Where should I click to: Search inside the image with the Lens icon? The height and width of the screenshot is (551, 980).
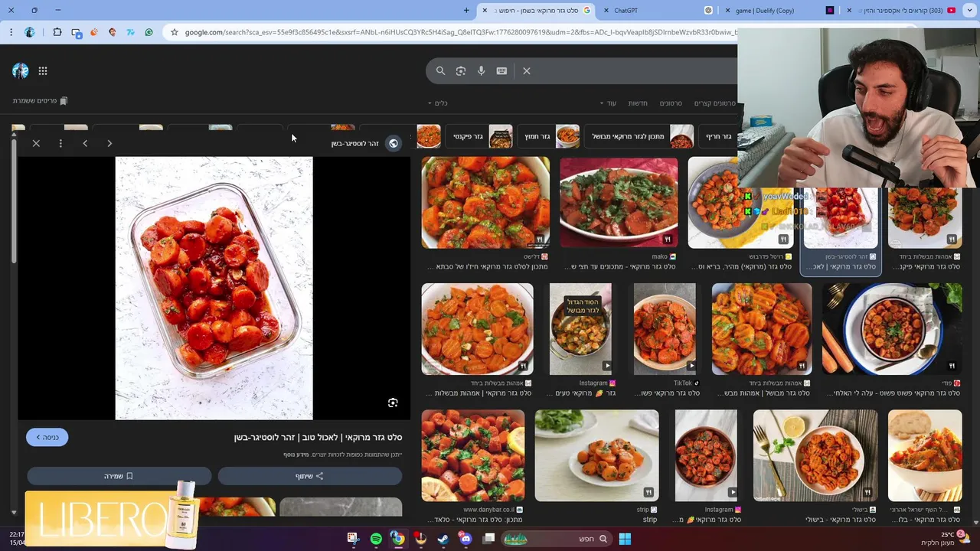pyautogui.click(x=393, y=403)
